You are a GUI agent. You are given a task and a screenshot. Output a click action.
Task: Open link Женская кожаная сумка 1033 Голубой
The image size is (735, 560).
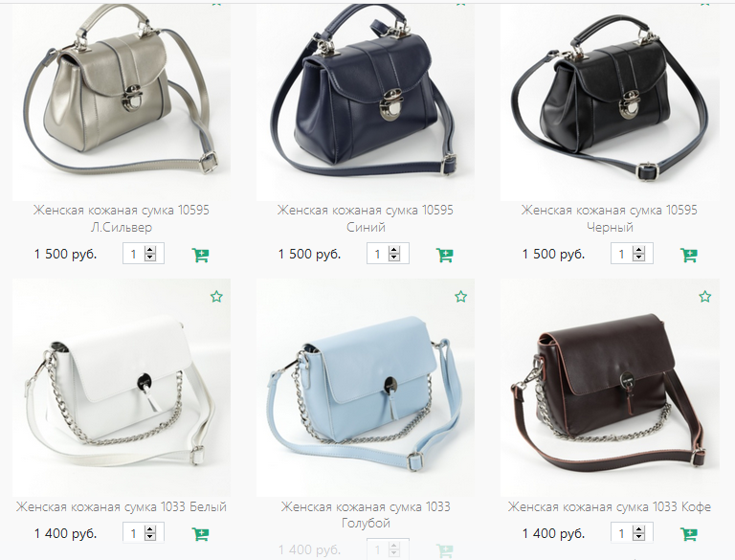coord(366,514)
